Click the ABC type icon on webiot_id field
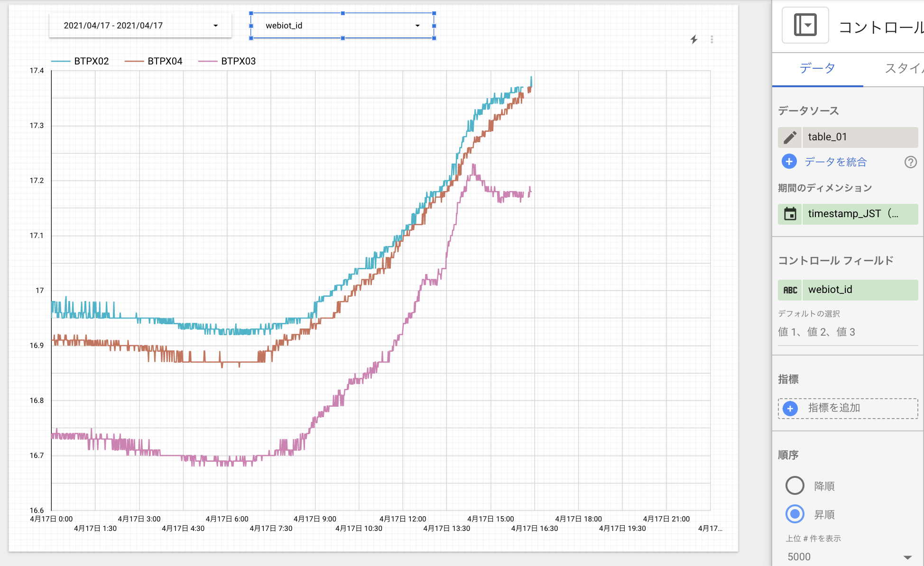This screenshot has width=924, height=566. tap(790, 290)
